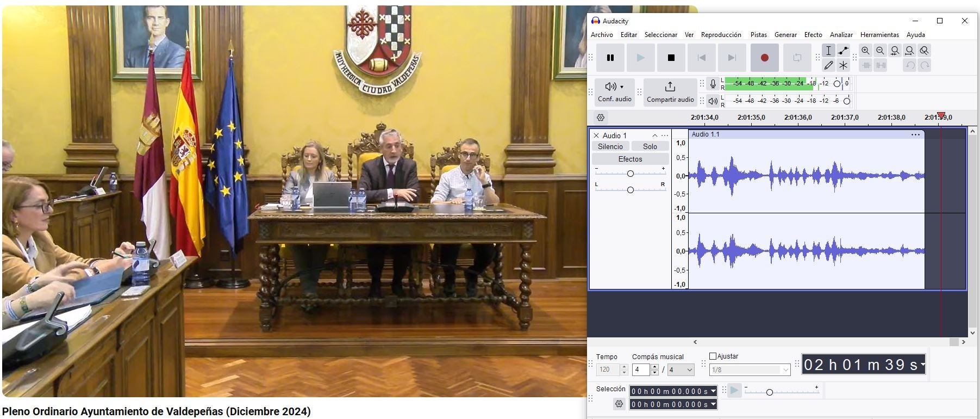
Task: Select the Selection (I-beam) tool
Action: (x=828, y=51)
